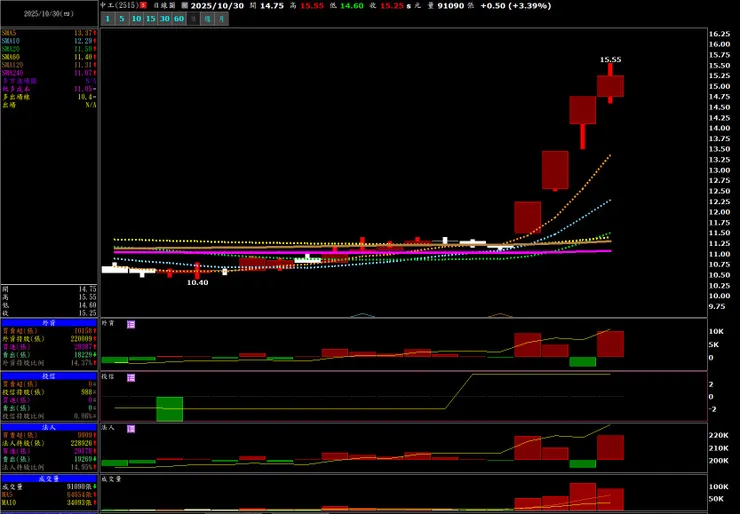Image resolution: width=740 pixels, height=514 pixels.
Task: Click the blue 投信 panel header
Action: (x=49, y=376)
